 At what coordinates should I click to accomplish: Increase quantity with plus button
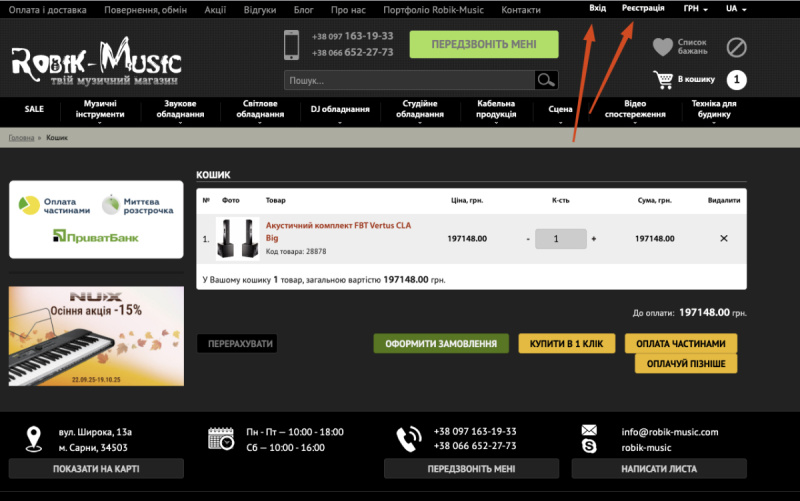593,239
